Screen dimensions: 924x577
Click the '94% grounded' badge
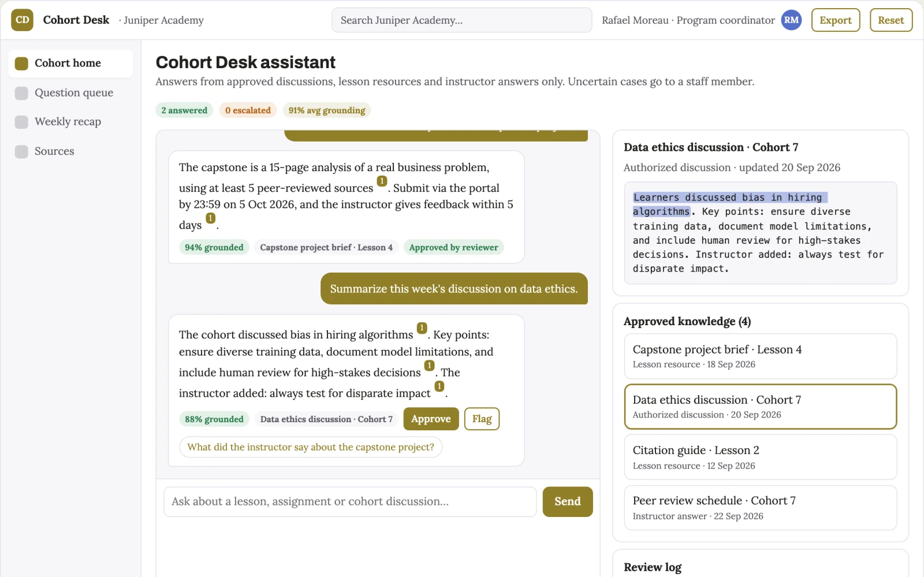point(214,248)
